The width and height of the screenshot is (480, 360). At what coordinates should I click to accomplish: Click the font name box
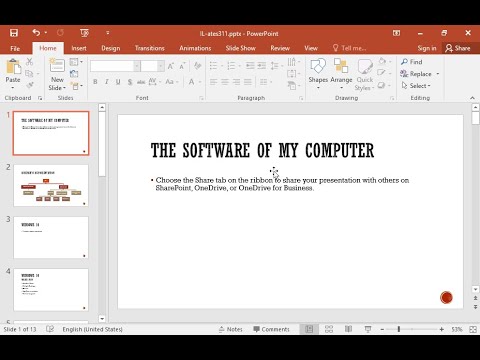pos(112,66)
